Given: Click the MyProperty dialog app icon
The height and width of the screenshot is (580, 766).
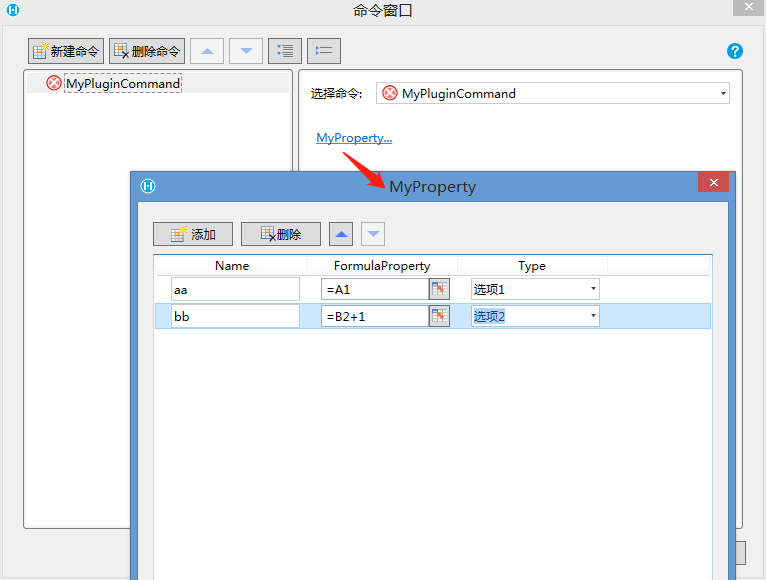Looking at the screenshot, I should tap(148, 186).
